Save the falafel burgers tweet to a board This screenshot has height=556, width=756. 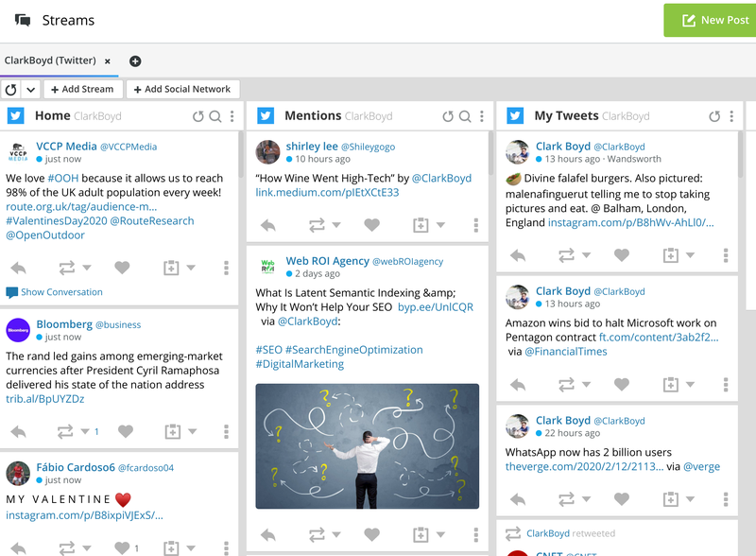pyautogui.click(x=671, y=255)
